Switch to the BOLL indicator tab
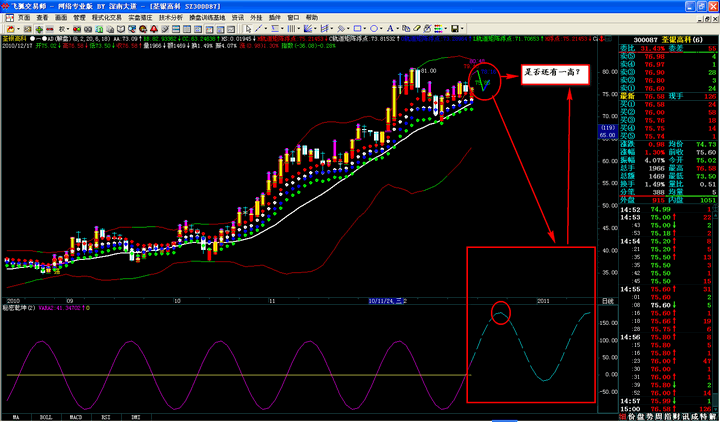 [45, 416]
